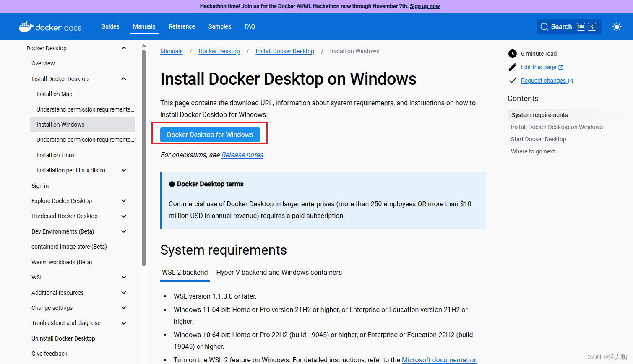Open containerd image store (Beta)
633x364 pixels.
point(69,247)
